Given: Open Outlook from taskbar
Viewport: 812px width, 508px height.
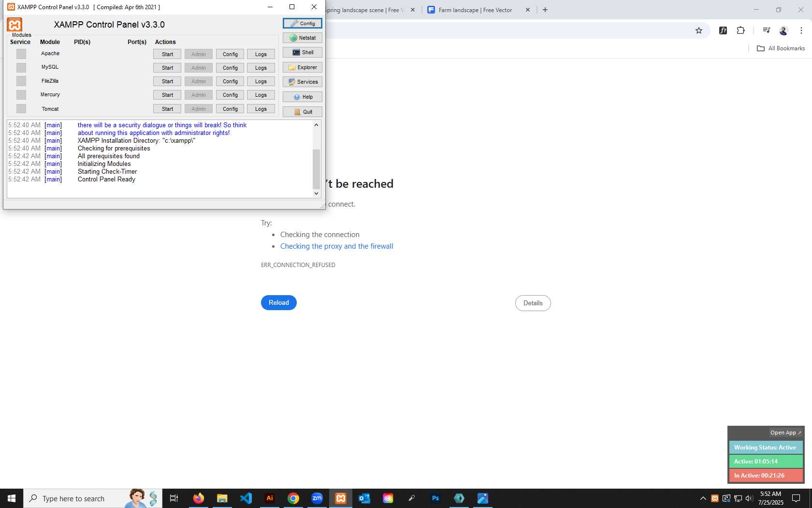Looking at the screenshot, I should 364,498.
